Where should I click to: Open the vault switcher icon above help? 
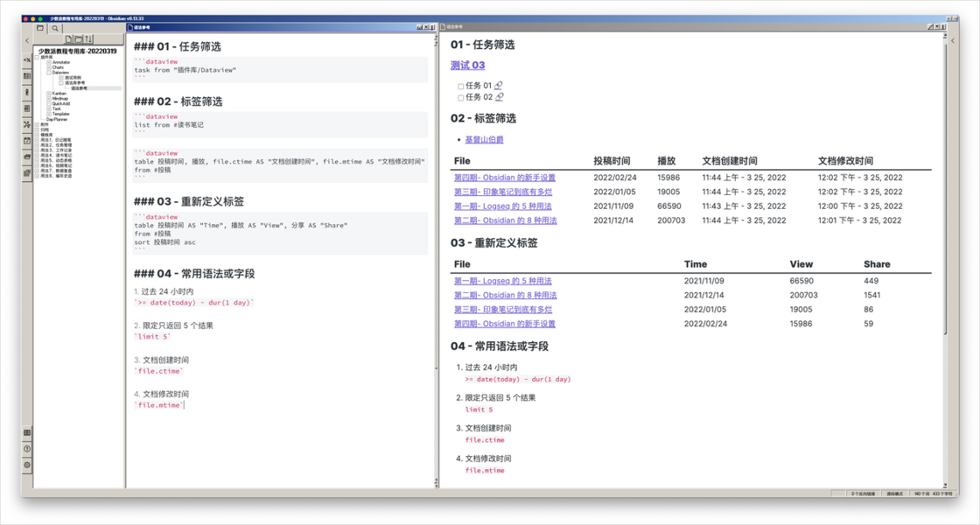point(27,432)
